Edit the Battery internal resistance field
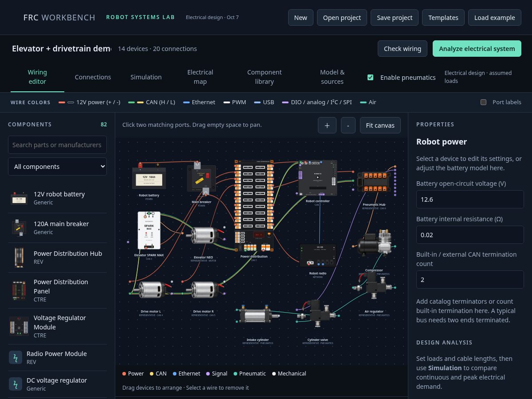 [x=470, y=235]
